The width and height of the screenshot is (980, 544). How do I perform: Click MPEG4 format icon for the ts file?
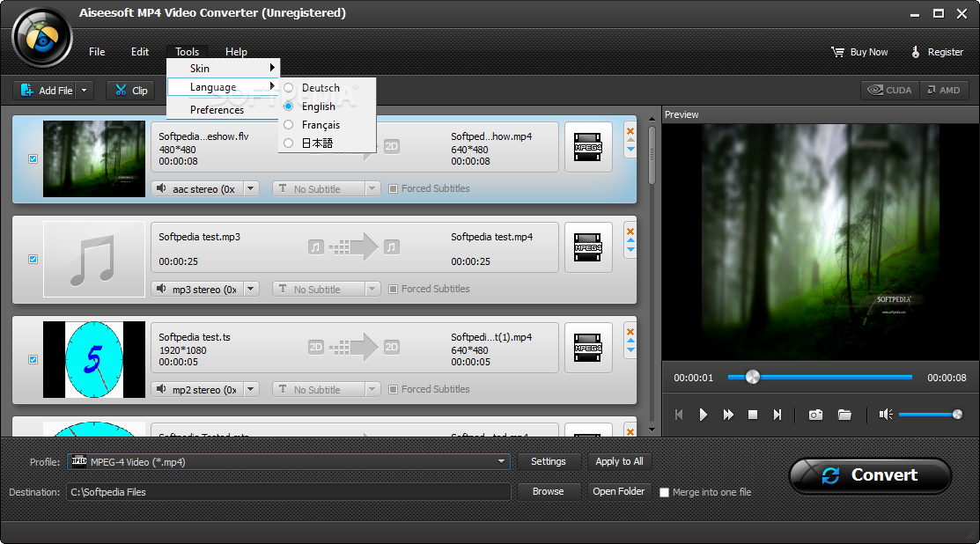pos(588,348)
